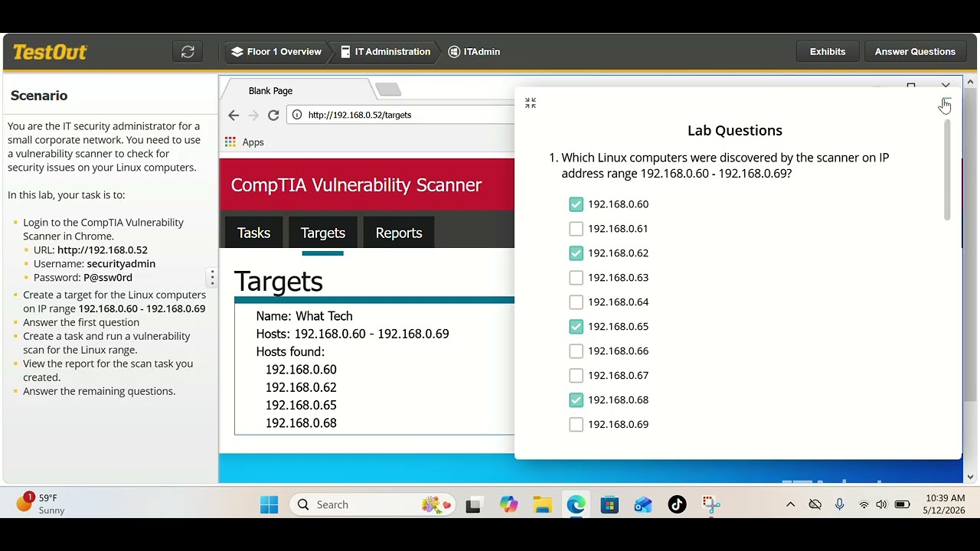Click the taskbar Search box
This screenshot has height=551, width=980.
(x=373, y=505)
